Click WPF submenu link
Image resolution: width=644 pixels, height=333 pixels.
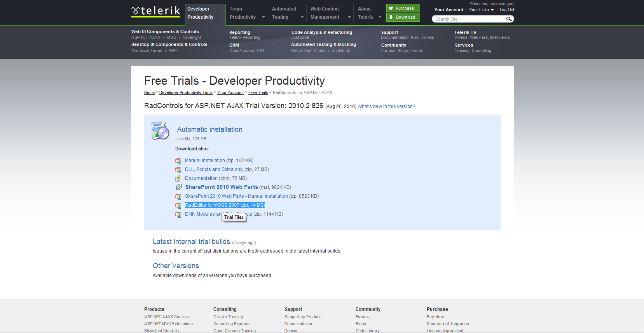coord(173,51)
